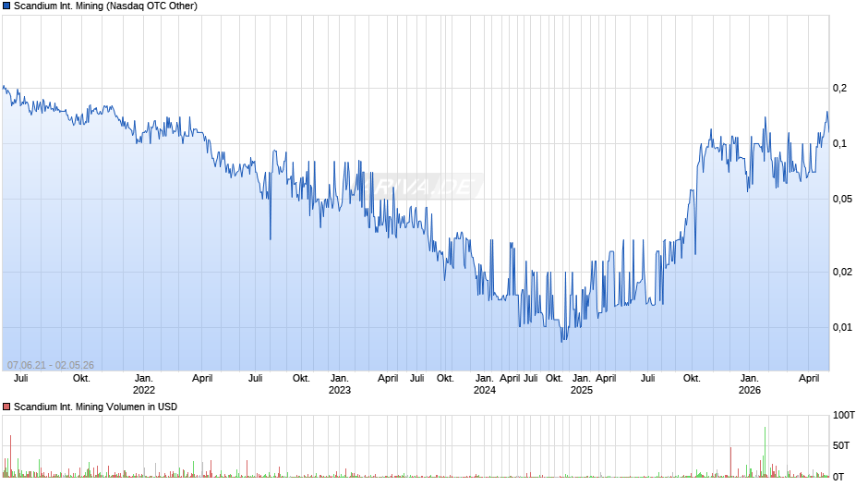The image size is (868, 486).
Task: Click the 'Jan. 2025' time axis label
Action: 581,384
